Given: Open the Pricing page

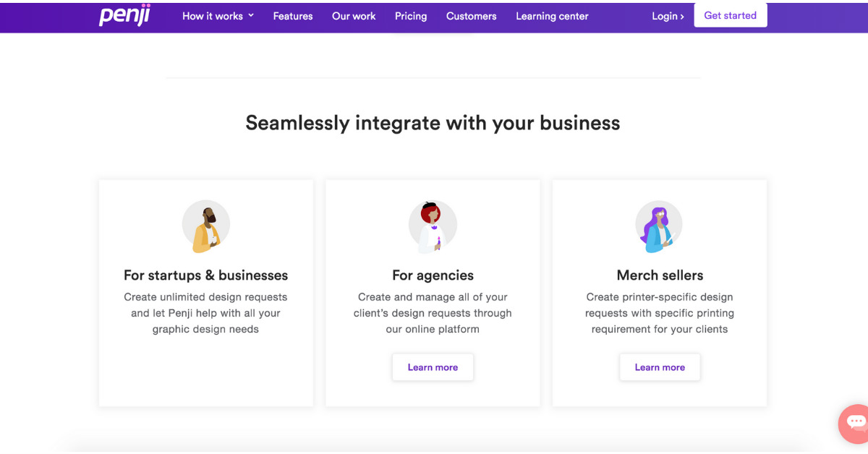Looking at the screenshot, I should (x=411, y=16).
